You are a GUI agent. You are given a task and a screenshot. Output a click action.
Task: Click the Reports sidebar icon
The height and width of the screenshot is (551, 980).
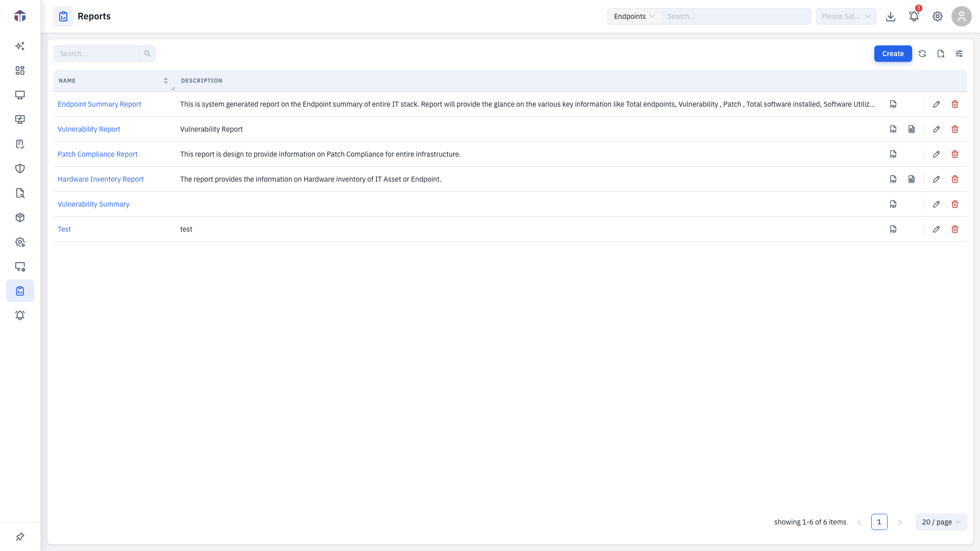point(20,291)
